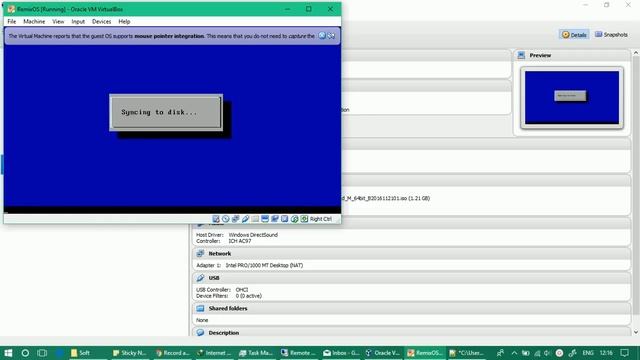This screenshot has width=640, height=360.
Task: Switch to Sticky Notes taskbar button
Action: click(129, 353)
